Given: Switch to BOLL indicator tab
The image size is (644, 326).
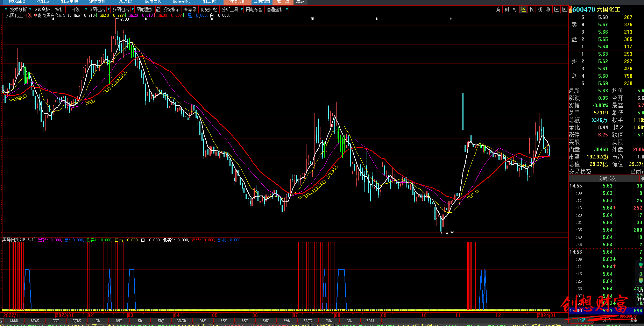Looking at the screenshot, I should pos(370,321).
